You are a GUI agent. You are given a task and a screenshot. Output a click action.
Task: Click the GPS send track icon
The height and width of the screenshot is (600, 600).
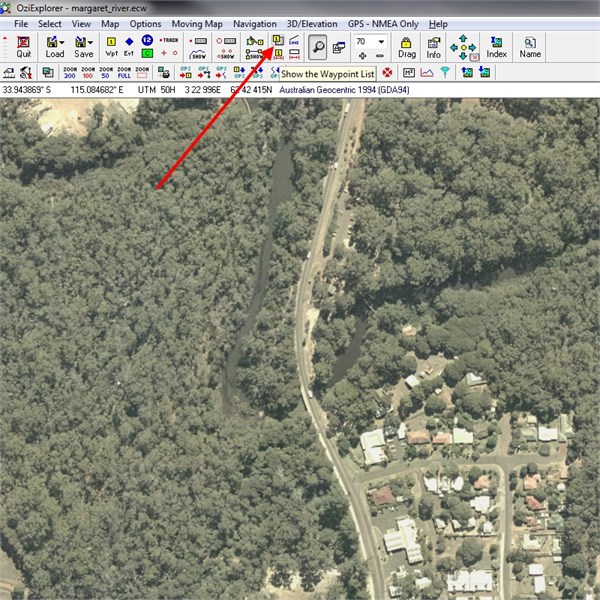pos(222,72)
